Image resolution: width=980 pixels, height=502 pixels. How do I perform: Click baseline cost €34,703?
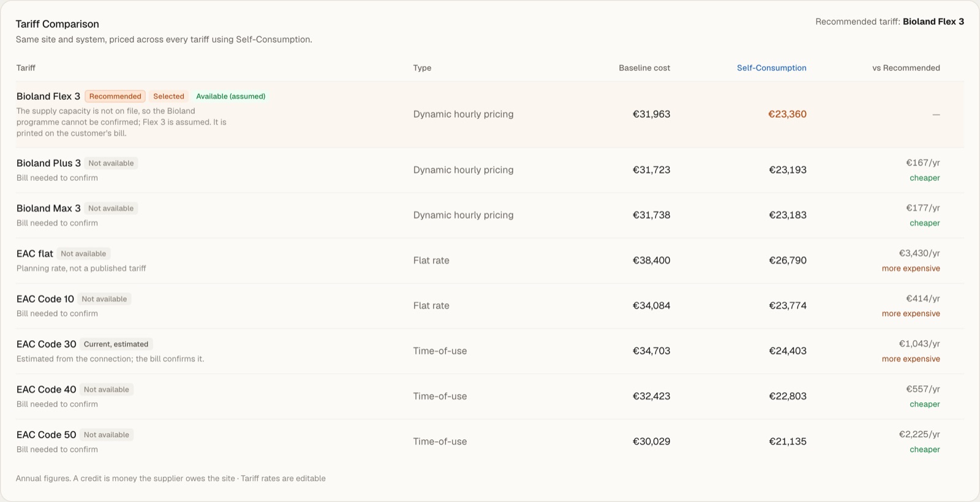point(651,351)
